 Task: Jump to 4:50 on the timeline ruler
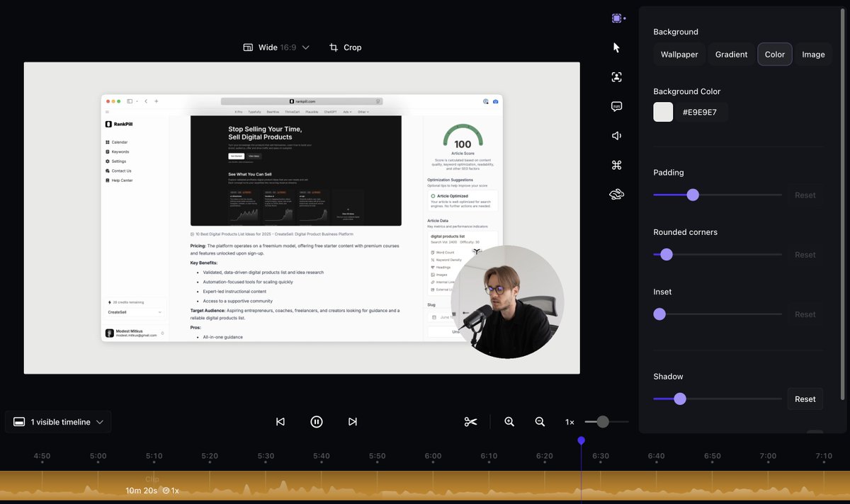[x=42, y=457]
